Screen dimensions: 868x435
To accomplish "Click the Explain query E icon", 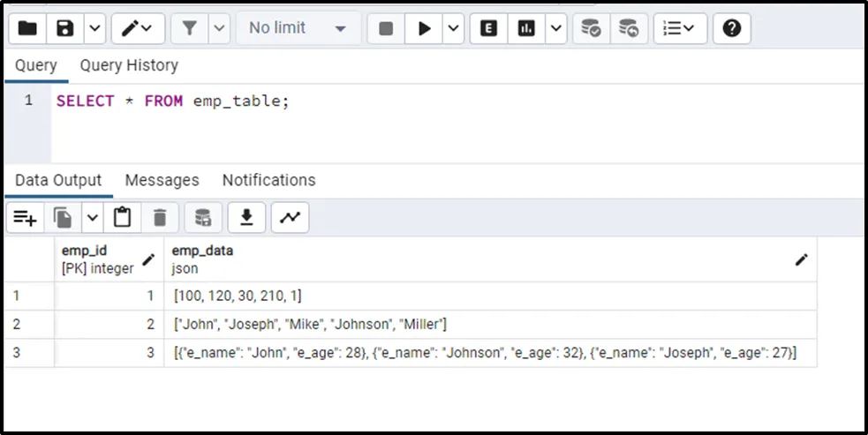I will tap(488, 28).
